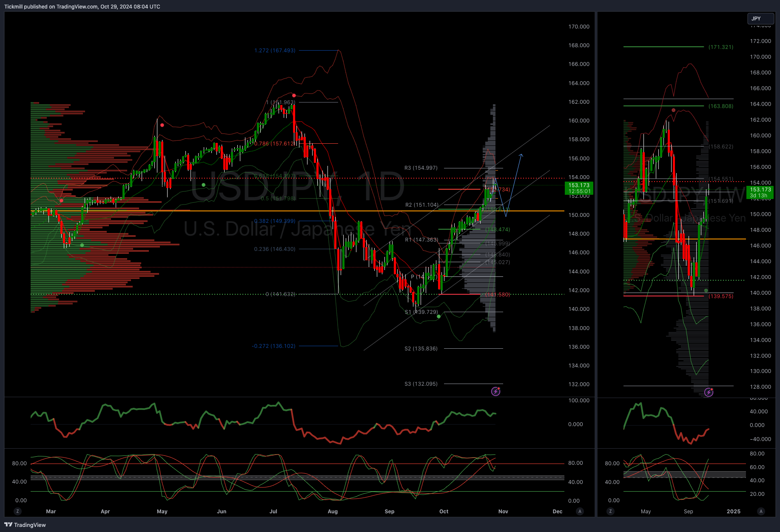Click the Oct label on the time axis
Screen dimensions: 780x532
(x=444, y=512)
